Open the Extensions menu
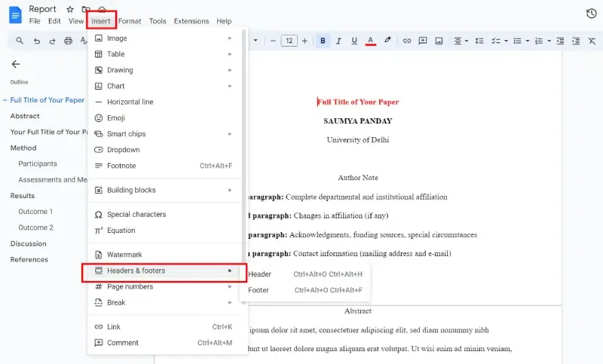603x364 pixels. pos(191,21)
